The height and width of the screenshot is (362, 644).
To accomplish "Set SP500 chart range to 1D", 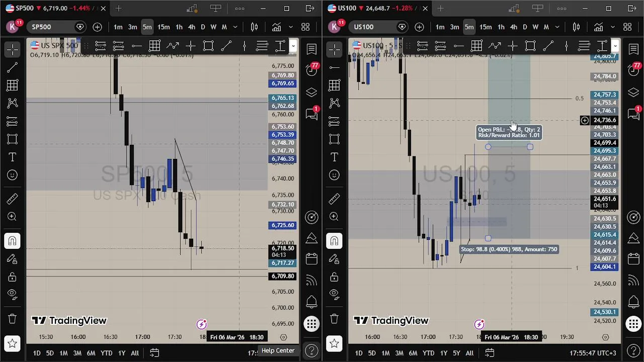I will pyautogui.click(x=37, y=353).
